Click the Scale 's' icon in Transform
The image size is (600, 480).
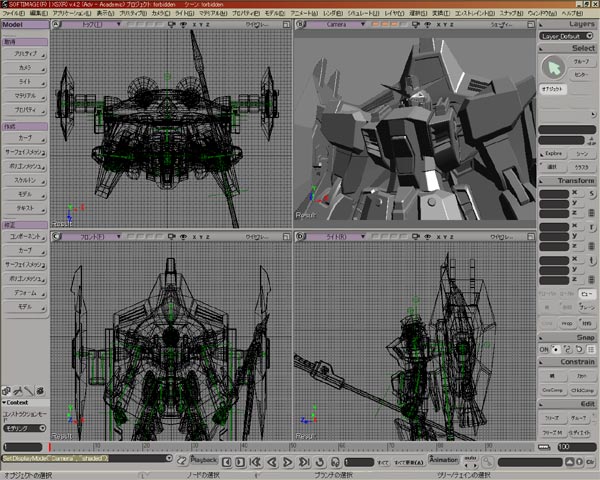click(x=592, y=194)
